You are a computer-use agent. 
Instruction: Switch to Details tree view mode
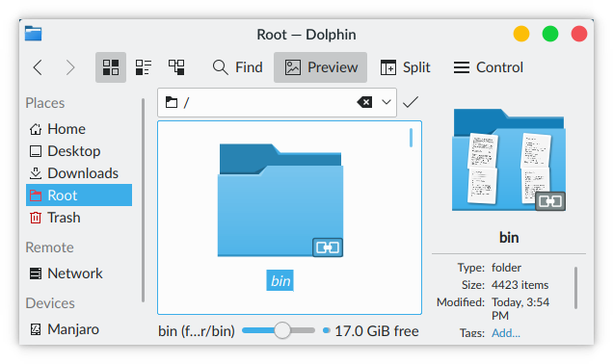pos(176,67)
